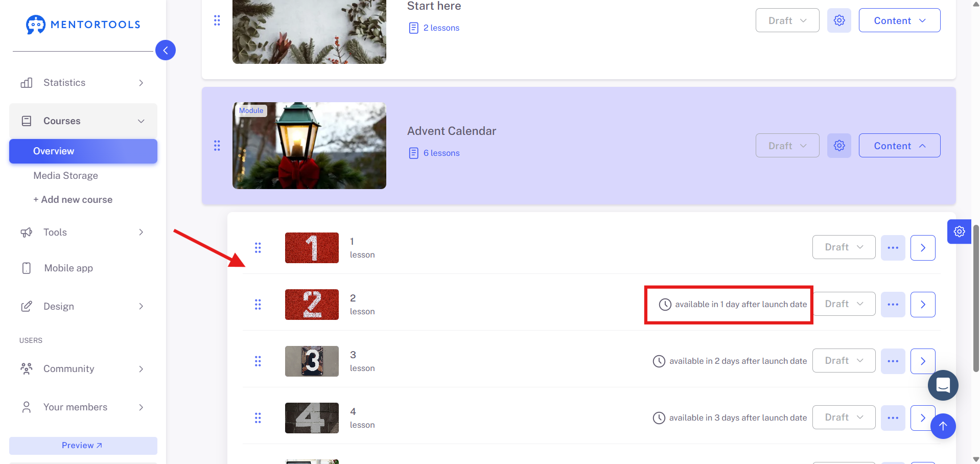Open the three-dots menu for lesson 2
Viewport: 980px width, 464px height.
click(893, 305)
